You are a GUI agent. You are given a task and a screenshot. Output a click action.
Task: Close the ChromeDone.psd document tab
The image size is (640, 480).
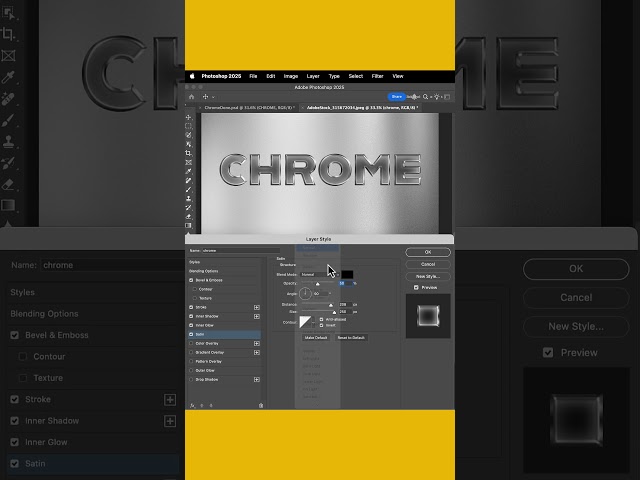[x=200, y=108]
